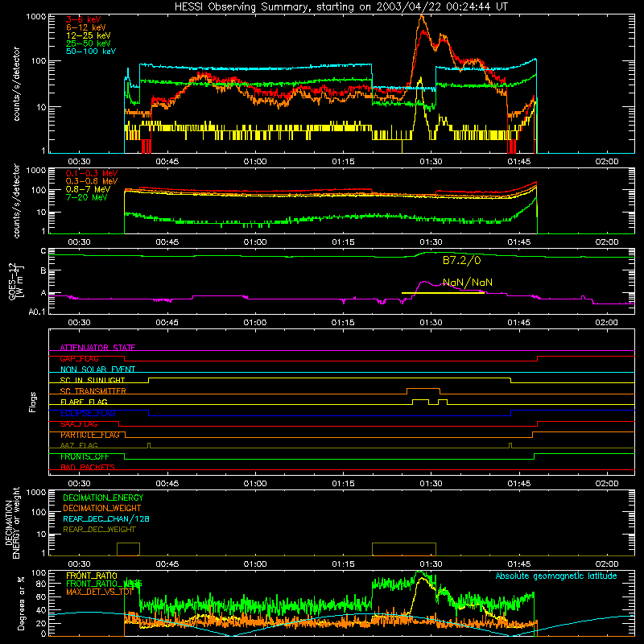This screenshot has height=644, width=644.
Task: Click the second AAZ_FLAG spike near 01:43
Action: [x=510, y=445]
